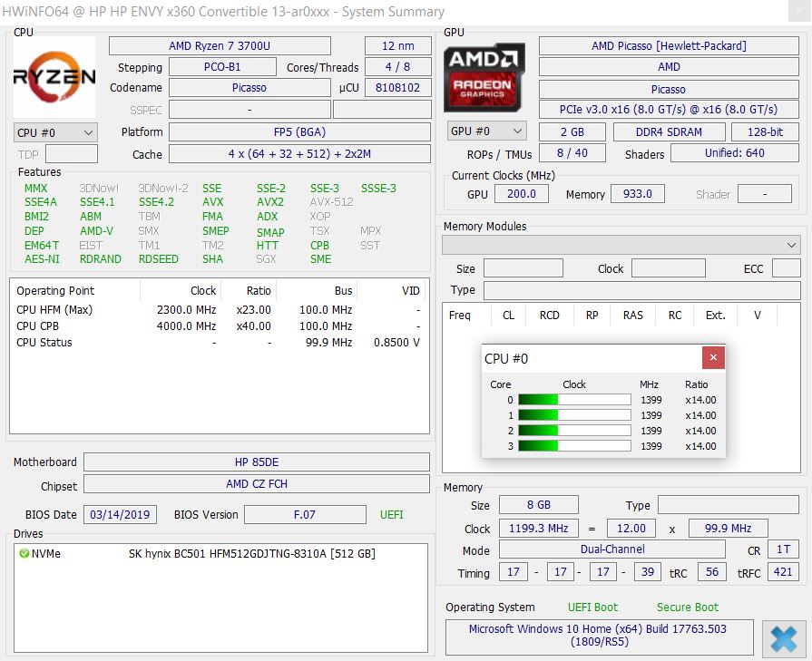Click the CR 1T value

click(783, 549)
